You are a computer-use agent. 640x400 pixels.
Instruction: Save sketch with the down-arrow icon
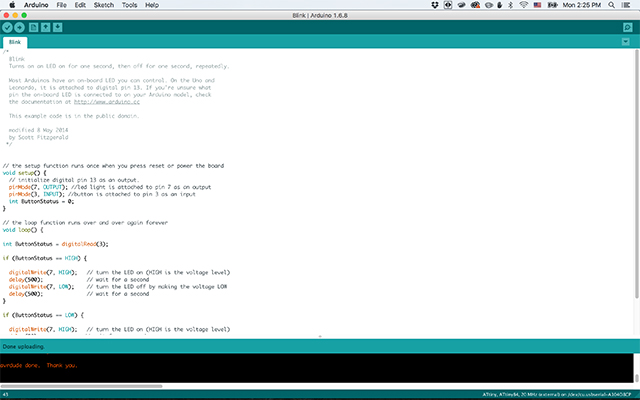pos(58,27)
